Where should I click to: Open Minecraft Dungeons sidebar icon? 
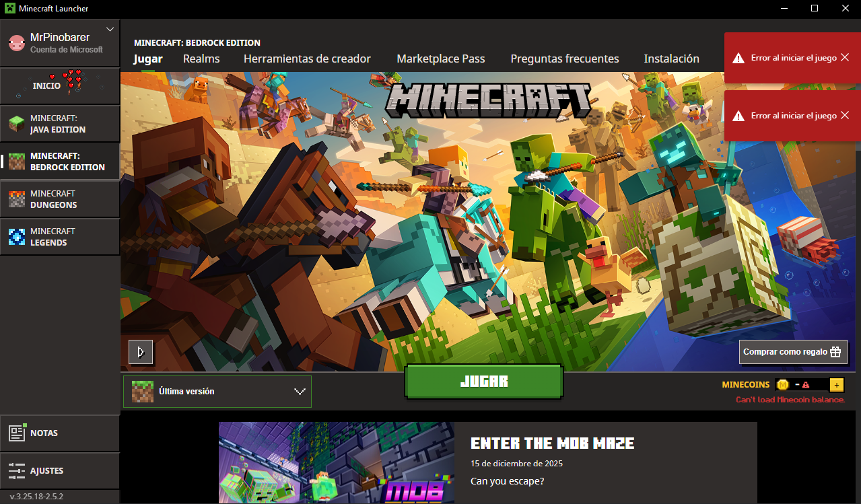[x=17, y=199]
